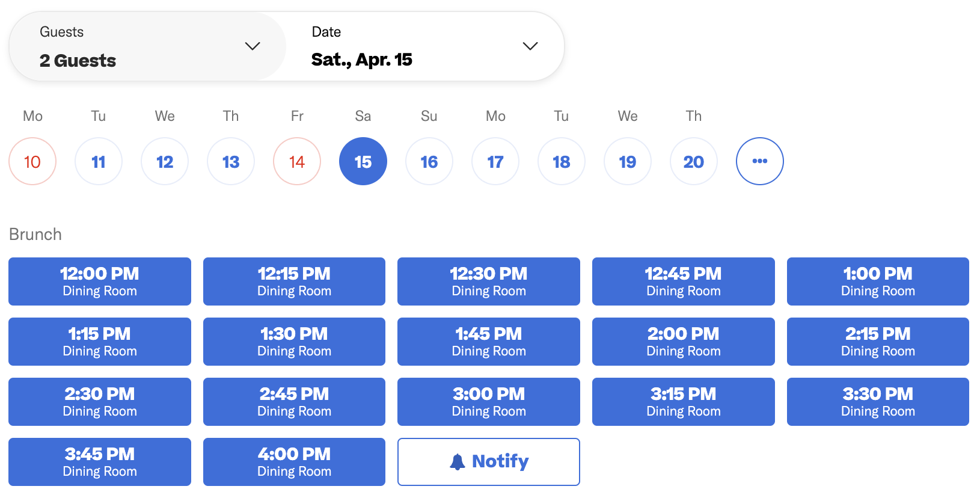Image resolution: width=980 pixels, height=498 pixels.
Task: Expand the Date dropdown chevron
Action: pyautogui.click(x=530, y=46)
